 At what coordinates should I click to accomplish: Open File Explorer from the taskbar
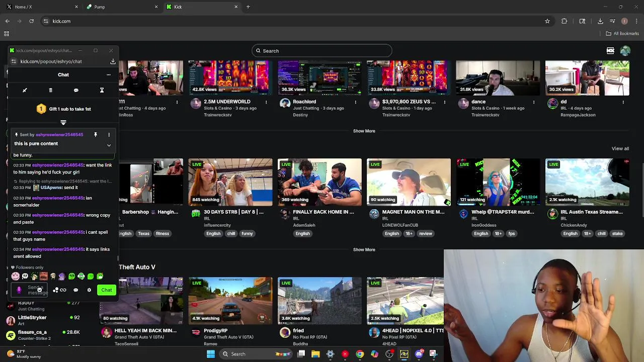point(315,354)
